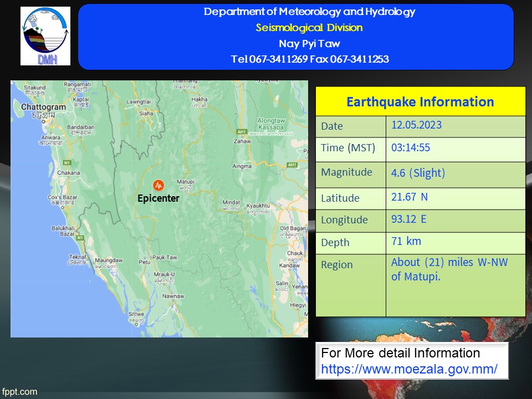Click the Magnitude label cell
Image resolution: width=532 pixels, height=399 pixels.
(351, 175)
